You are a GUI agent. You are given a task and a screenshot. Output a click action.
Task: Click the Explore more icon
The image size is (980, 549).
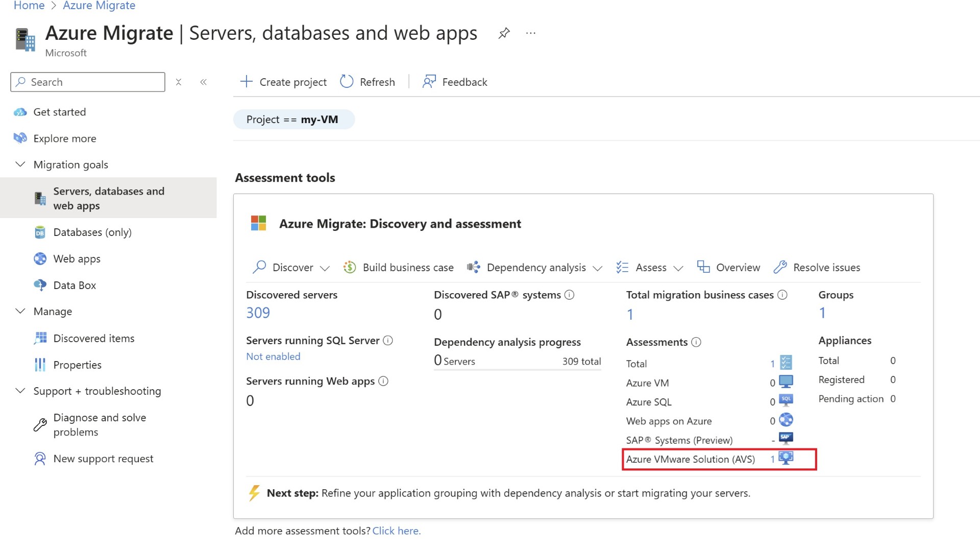pyautogui.click(x=20, y=138)
